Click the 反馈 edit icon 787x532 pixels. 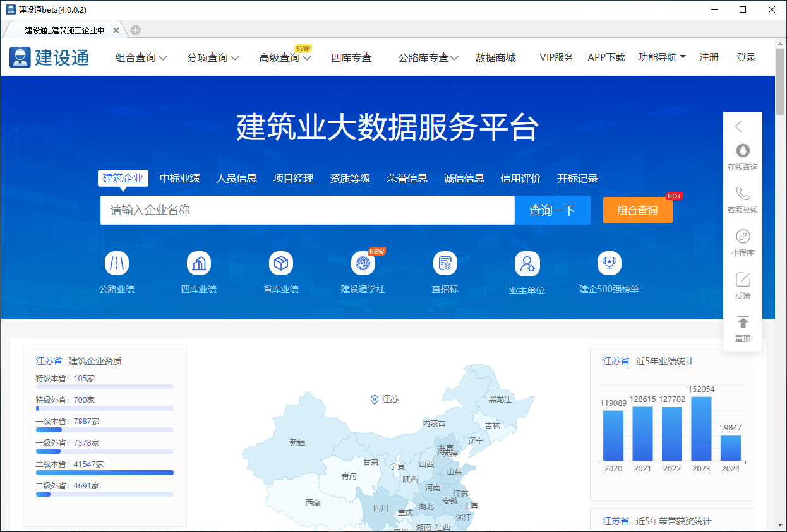coord(743,279)
